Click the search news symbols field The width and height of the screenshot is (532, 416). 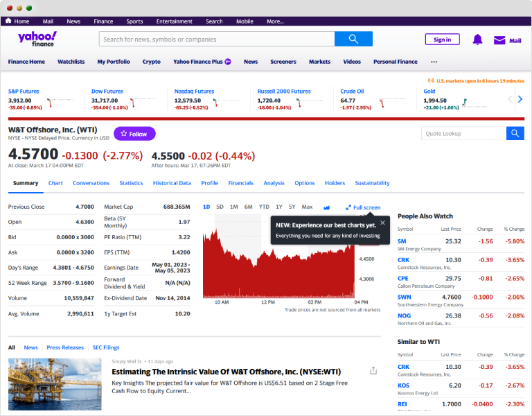[217, 39]
